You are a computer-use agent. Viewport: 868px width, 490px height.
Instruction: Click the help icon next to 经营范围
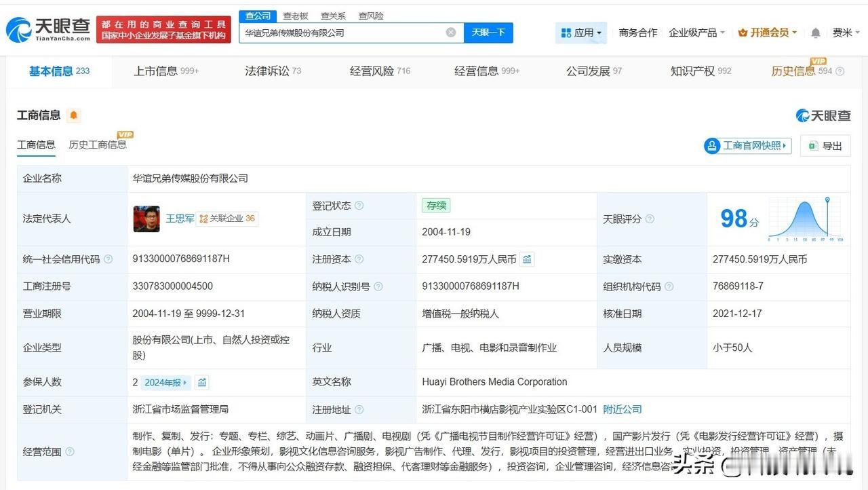click(70, 452)
